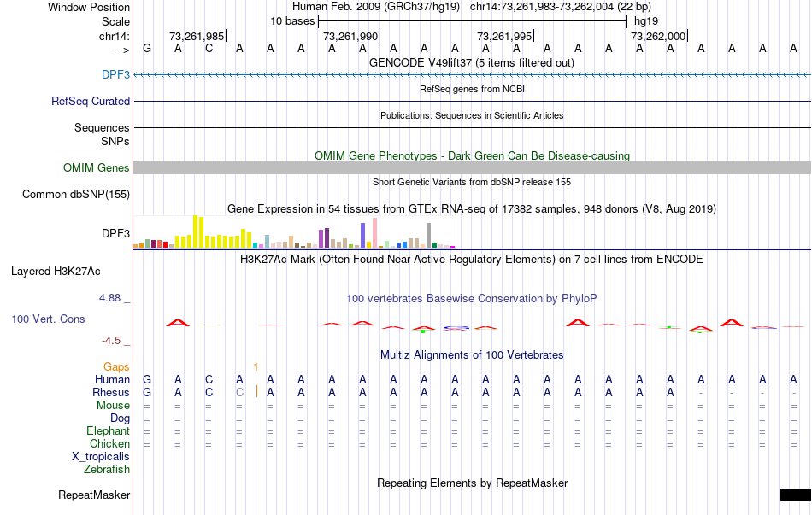Screen dimensions: 812x515
Task: Select the Mouse species label
Action: pos(113,406)
